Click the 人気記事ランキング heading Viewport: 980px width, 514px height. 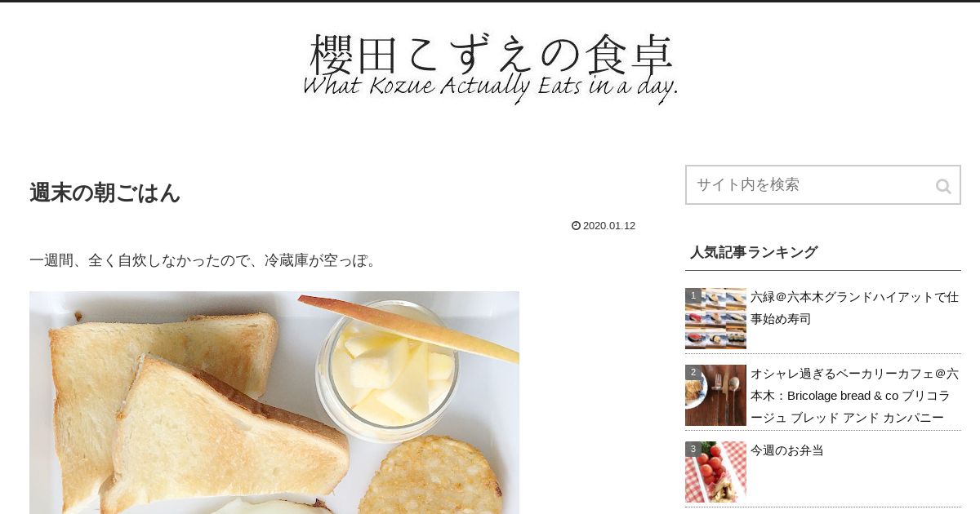tap(753, 252)
